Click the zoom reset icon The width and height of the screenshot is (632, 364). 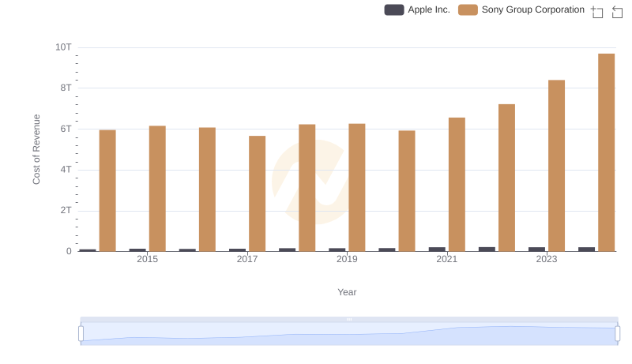[x=617, y=12]
